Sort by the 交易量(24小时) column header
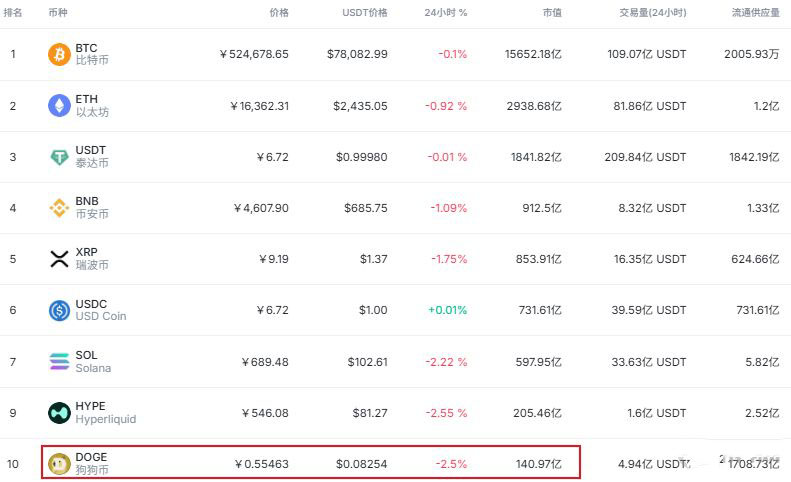Screen dimensions: 791x482 [x=653, y=13]
